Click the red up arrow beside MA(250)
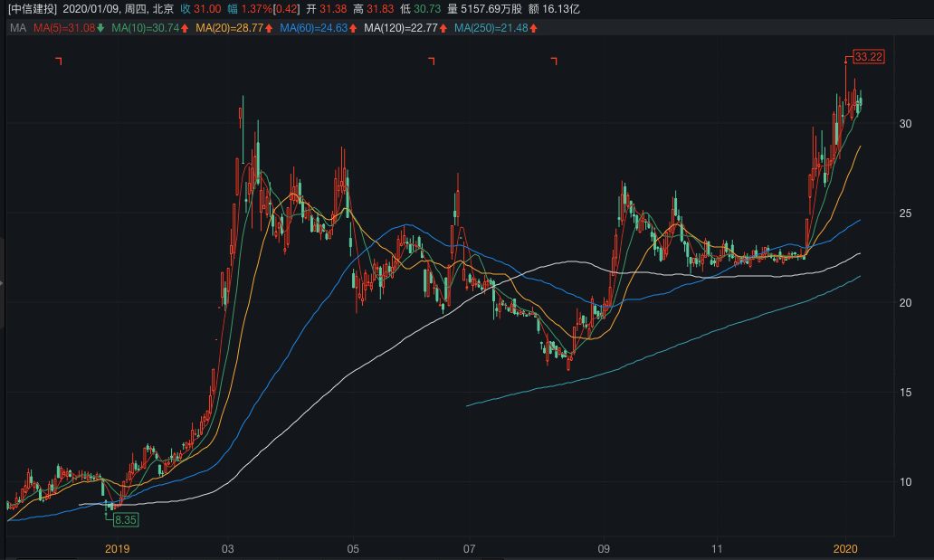Screen dimensions: 934x560 [534, 28]
